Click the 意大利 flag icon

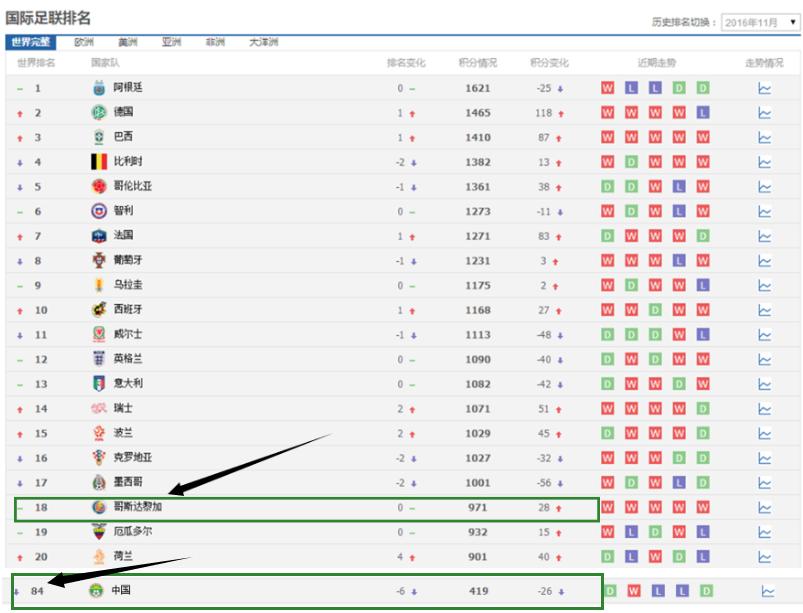[99, 383]
